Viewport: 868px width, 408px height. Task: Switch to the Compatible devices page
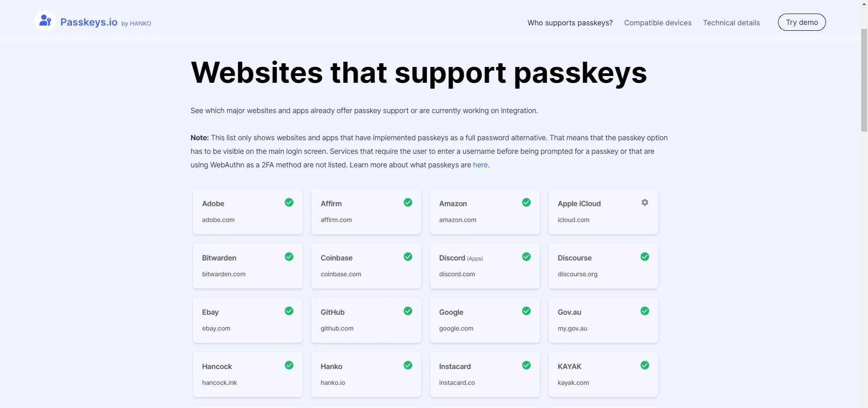coord(657,23)
